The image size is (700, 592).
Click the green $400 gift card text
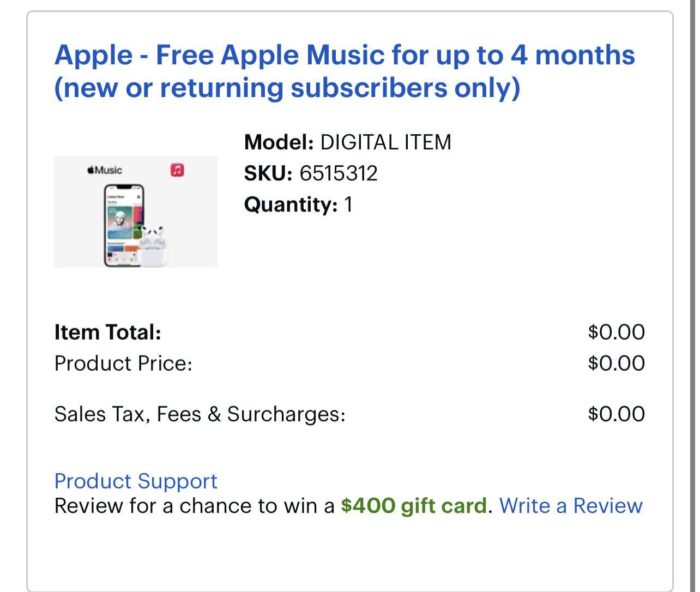tap(414, 506)
